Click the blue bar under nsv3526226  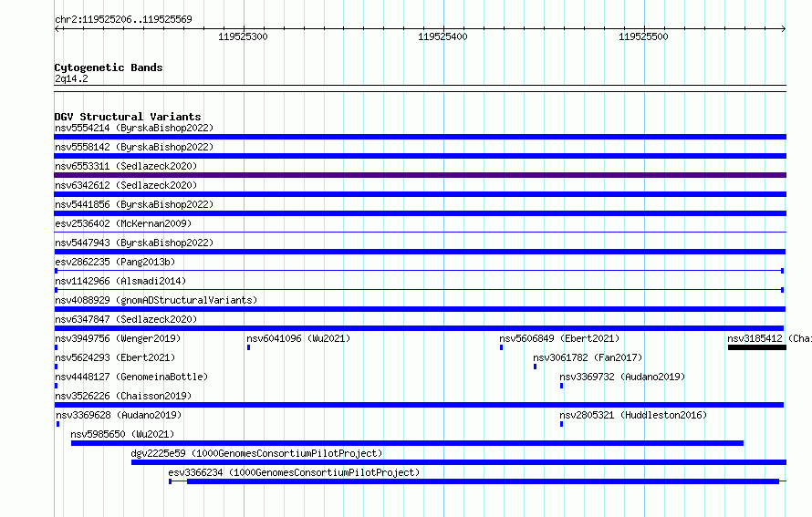click(x=419, y=405)
